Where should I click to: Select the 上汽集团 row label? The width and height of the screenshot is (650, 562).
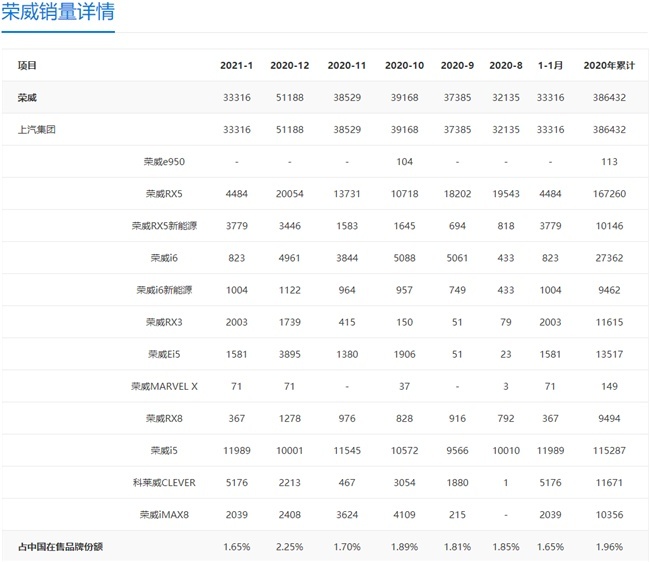(x=36, y=130)
